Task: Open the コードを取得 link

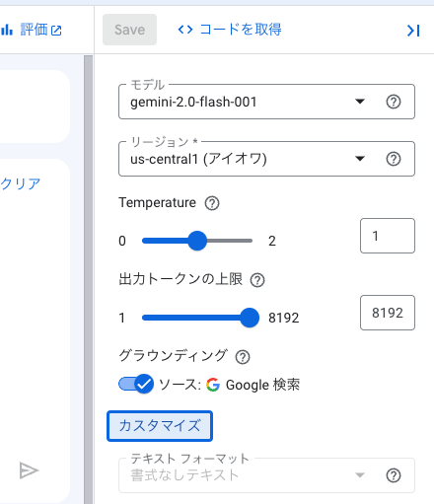Action: click(x=230, y=30)
